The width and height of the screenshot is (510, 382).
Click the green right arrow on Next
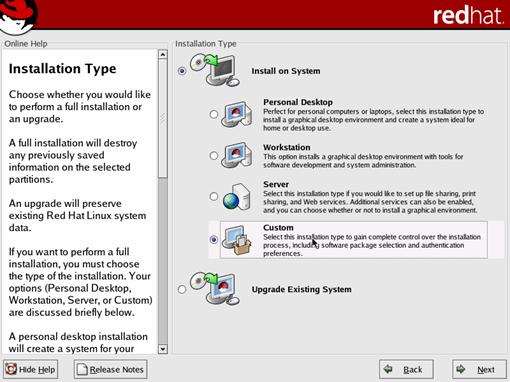point(461,369)
